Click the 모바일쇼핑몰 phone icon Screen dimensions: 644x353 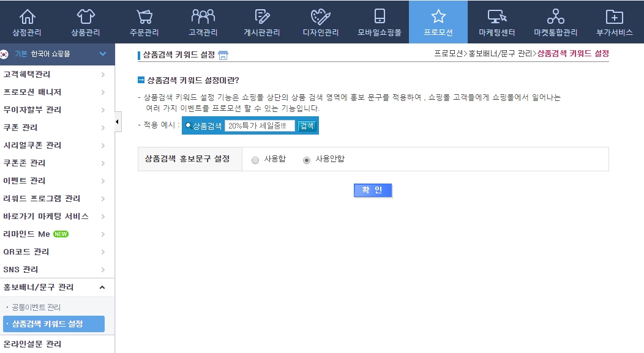coord(380,17)
